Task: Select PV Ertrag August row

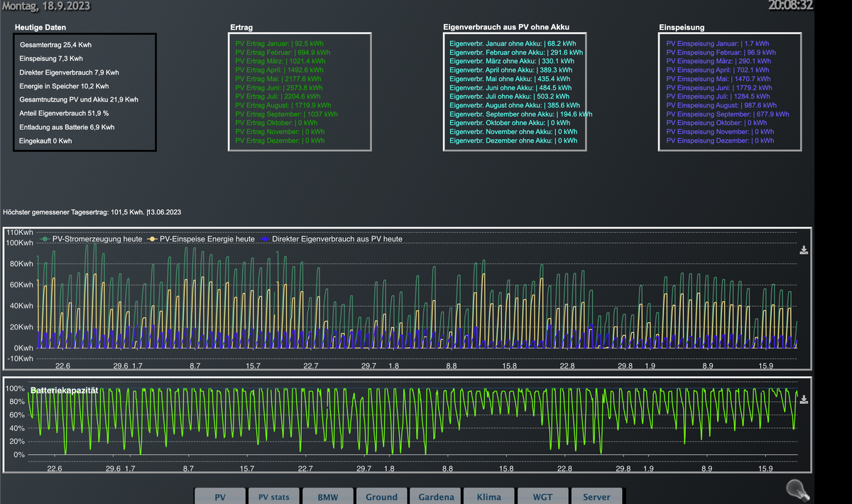Action: click(283, 105)
